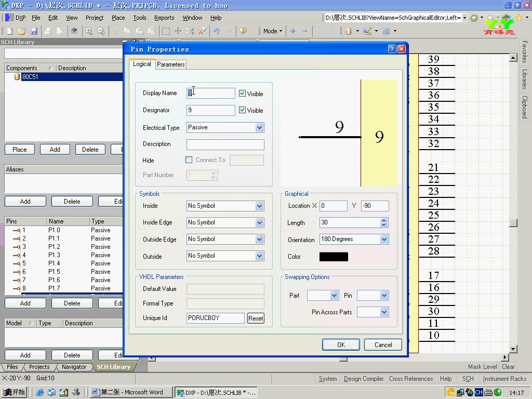Click the black pin Color swatch

coord(334,257)
